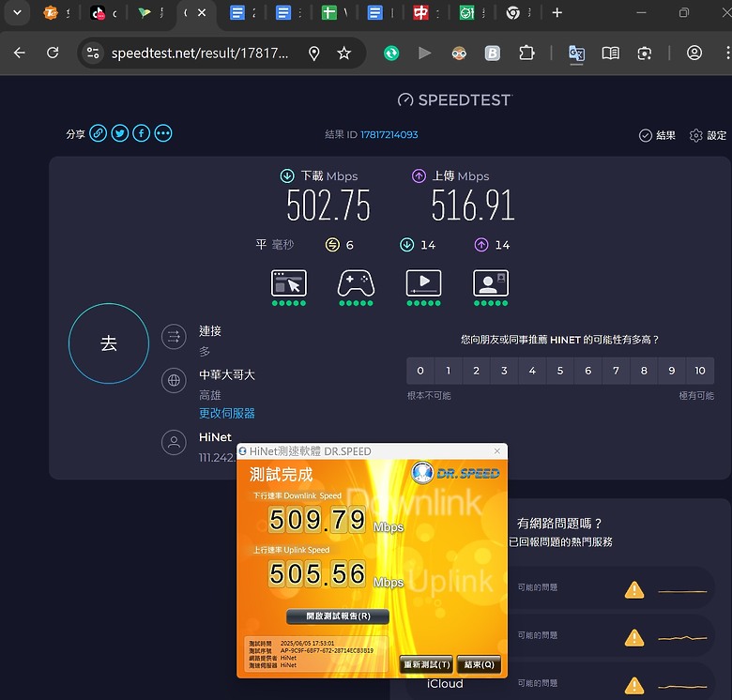The image size is (732, 700).
Task: Click the Speedtest logo
Action: click(x=455, y=99)
